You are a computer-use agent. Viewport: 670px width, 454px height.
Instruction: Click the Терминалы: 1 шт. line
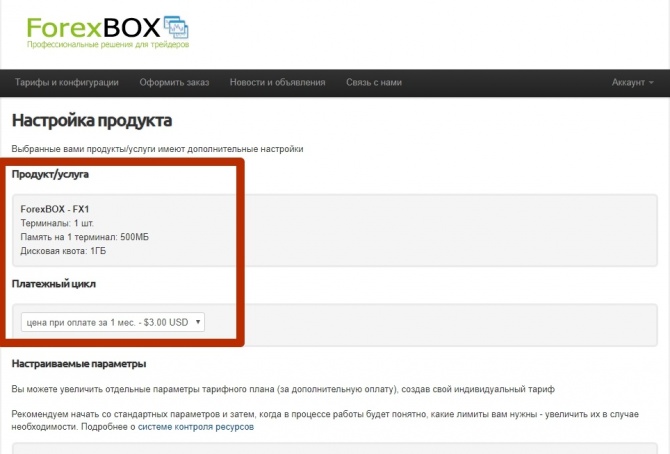click(x=57, y=223)
